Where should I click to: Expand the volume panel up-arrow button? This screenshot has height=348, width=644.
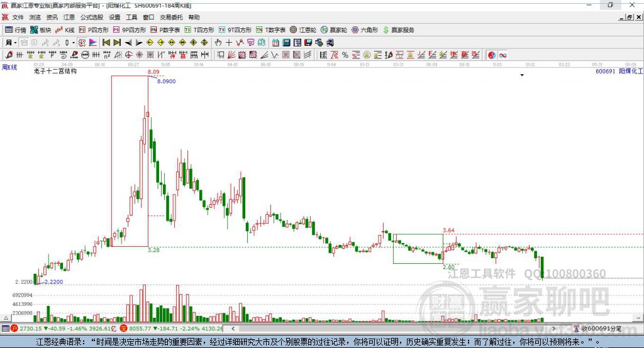pos(6,318)
